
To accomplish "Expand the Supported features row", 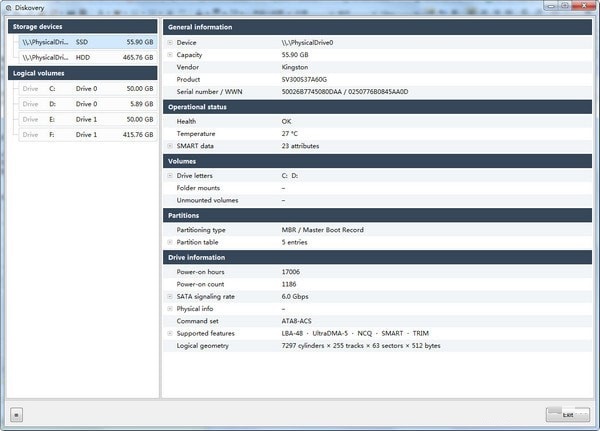I will tap(170, 333).
